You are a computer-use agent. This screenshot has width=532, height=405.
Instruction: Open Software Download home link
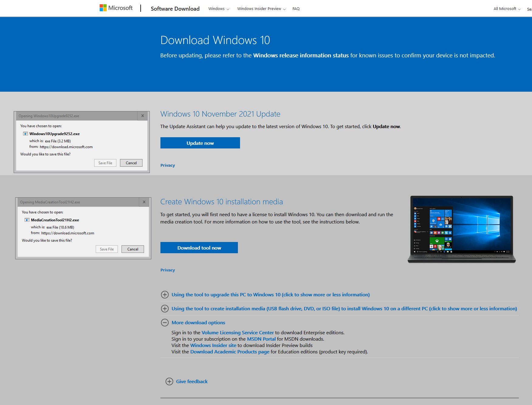[175, 9]
